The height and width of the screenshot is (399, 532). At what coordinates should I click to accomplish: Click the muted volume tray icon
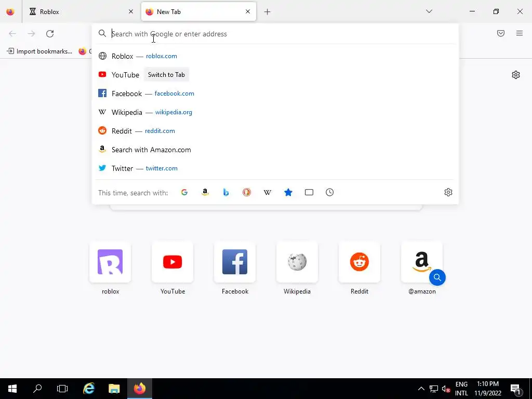pos(446,389)
